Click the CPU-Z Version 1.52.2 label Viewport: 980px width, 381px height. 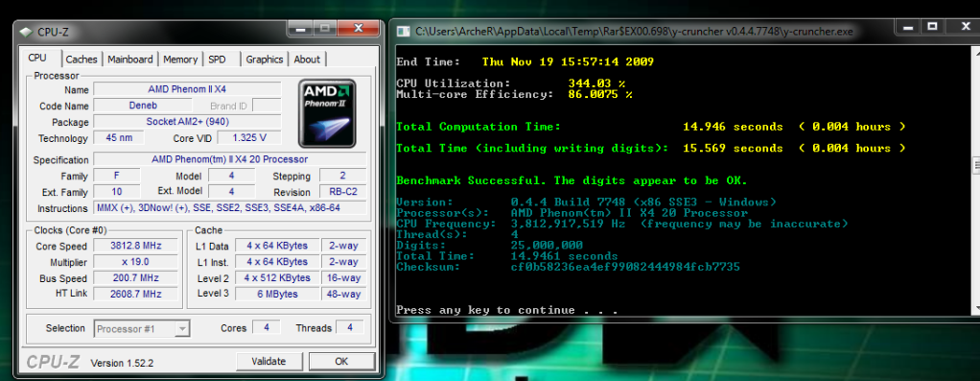click(x=123, y=363)
